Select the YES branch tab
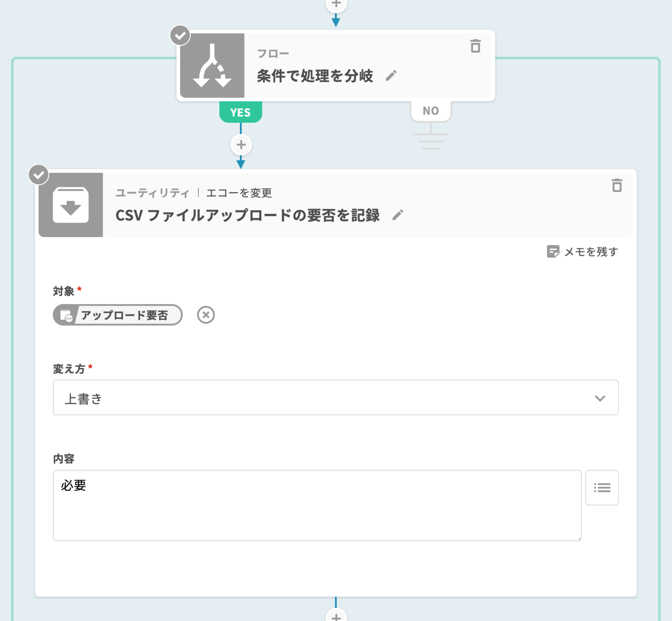The width and height of the screenshot is (672, 621). [240, 112]
